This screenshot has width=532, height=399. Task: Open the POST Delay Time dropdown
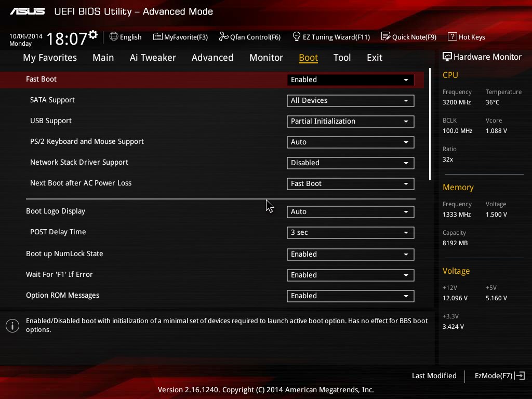point(350,232)
